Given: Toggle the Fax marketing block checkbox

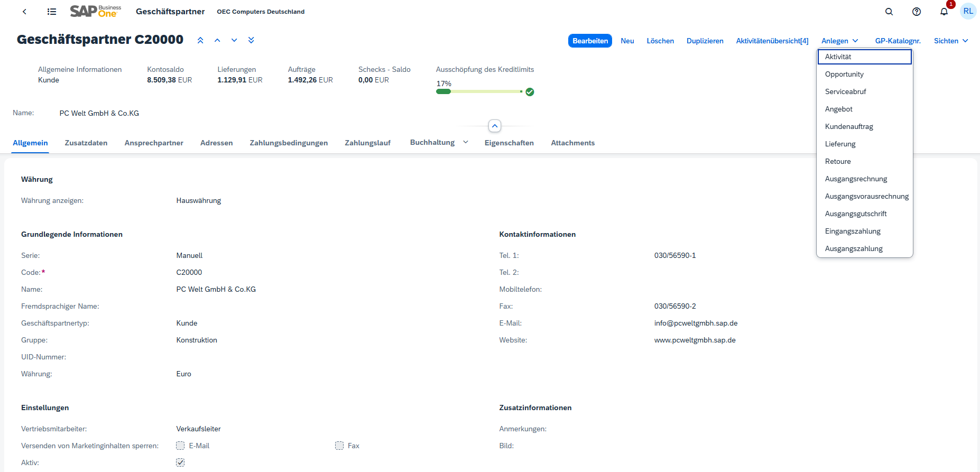Looking at the screenshot, I should [x=339, y=446].
